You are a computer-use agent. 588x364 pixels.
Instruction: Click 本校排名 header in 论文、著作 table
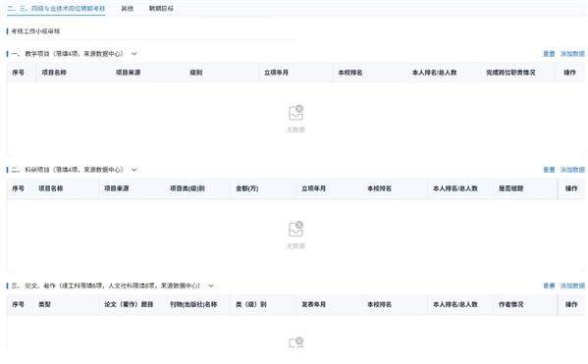tap(380, 304)
